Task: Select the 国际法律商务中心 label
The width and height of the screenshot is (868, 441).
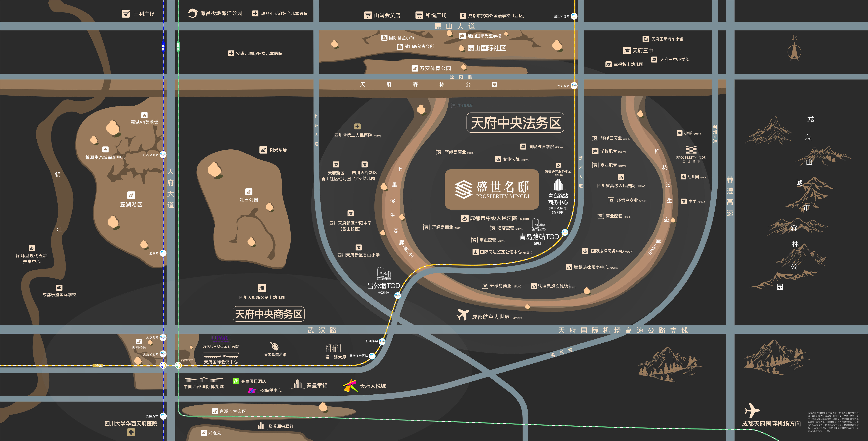Action: [x=607, y=251]
